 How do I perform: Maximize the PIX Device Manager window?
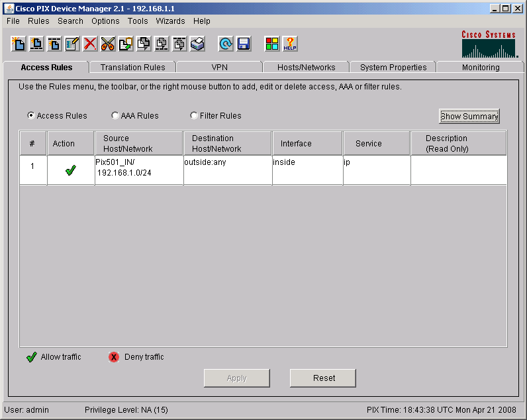coord(505,9)
